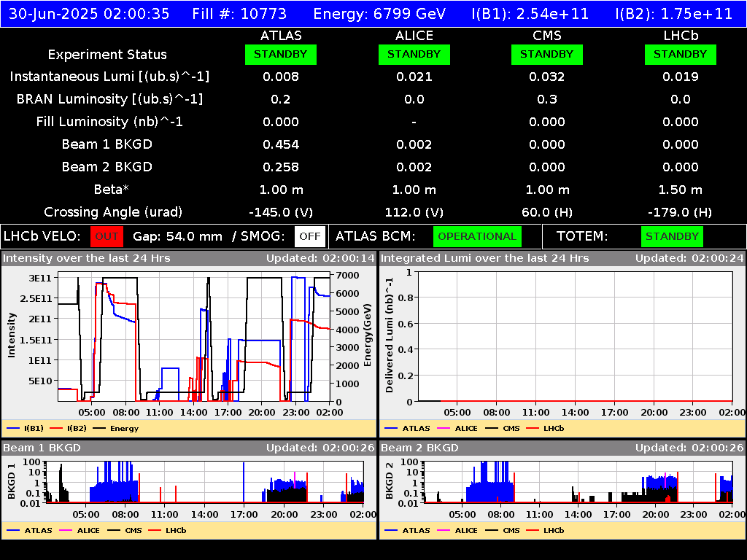Click the 'Gap: 54.0 mm' VELO reading
The image size is (747, 560).
point(178,236)
